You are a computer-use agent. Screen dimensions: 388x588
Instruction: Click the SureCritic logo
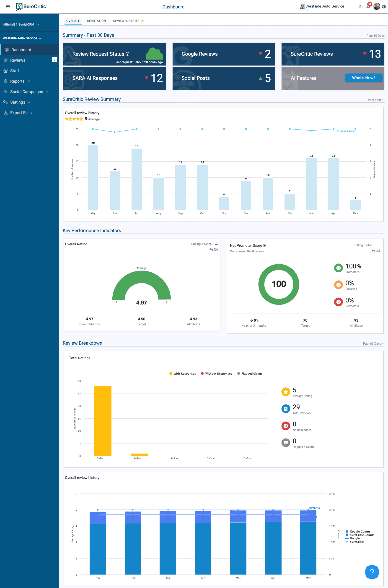click(31, 7)
